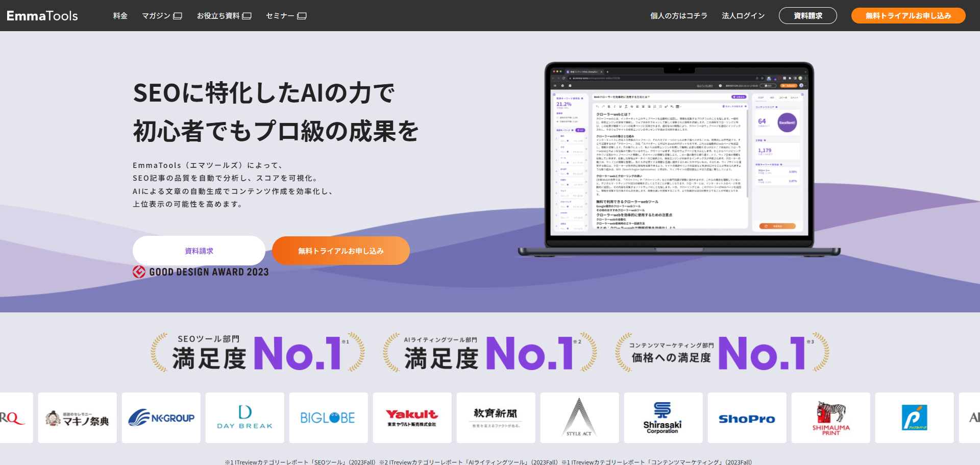Click the SHIMAUMA PRINT logo card
Viewport: 980px width, 465px height.
pyautogui.click(x=831, y=418)
